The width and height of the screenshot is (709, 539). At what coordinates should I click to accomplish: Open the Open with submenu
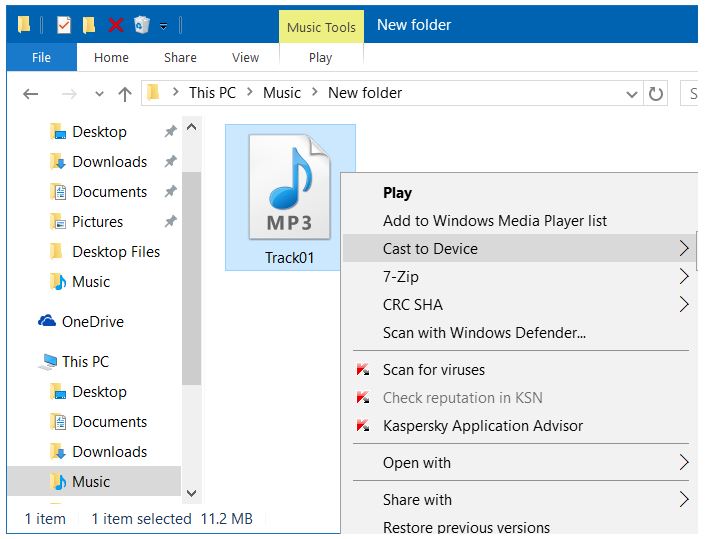tap(520, 463)
